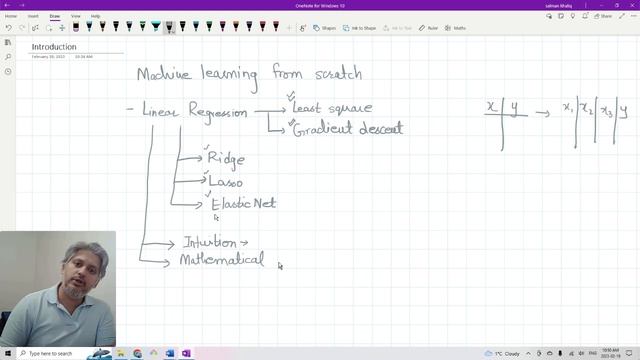Click the page date February text
The image size is (640, 360).
click(x=48, y=57)
